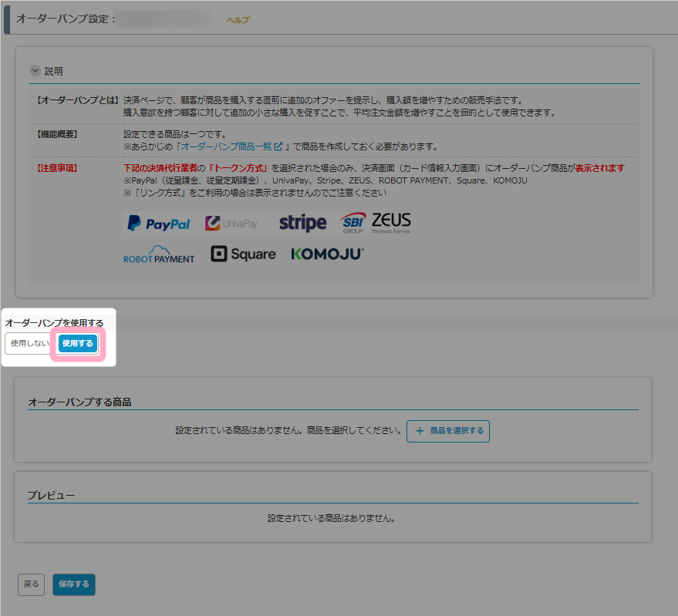Click the 【機能概要】 label

point(57,134)
